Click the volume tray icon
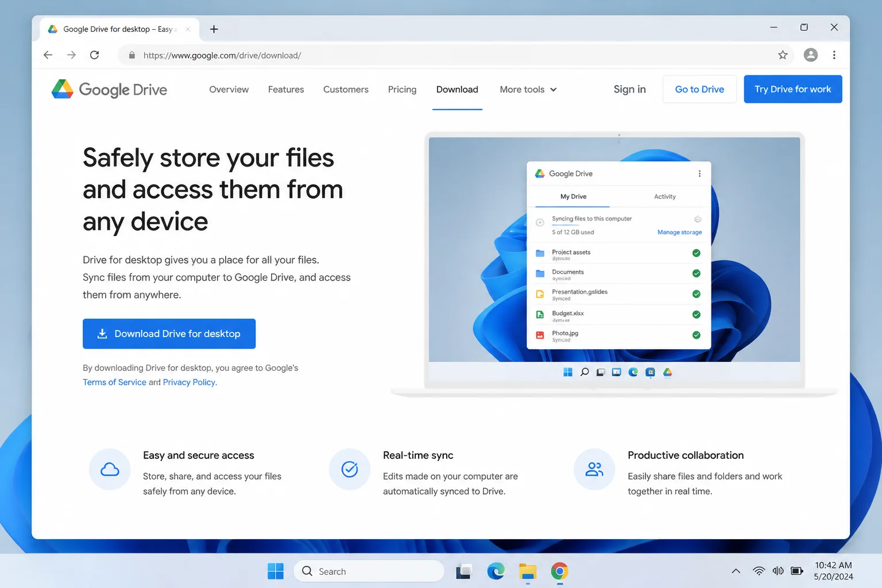The width and height of the screenshot is (882, 588). 778,571
